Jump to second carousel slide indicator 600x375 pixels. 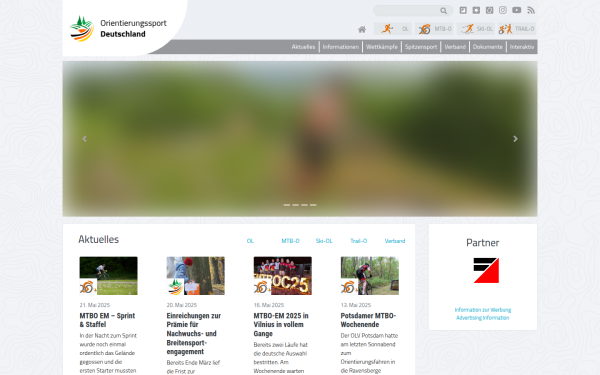(x=295, y=205)
